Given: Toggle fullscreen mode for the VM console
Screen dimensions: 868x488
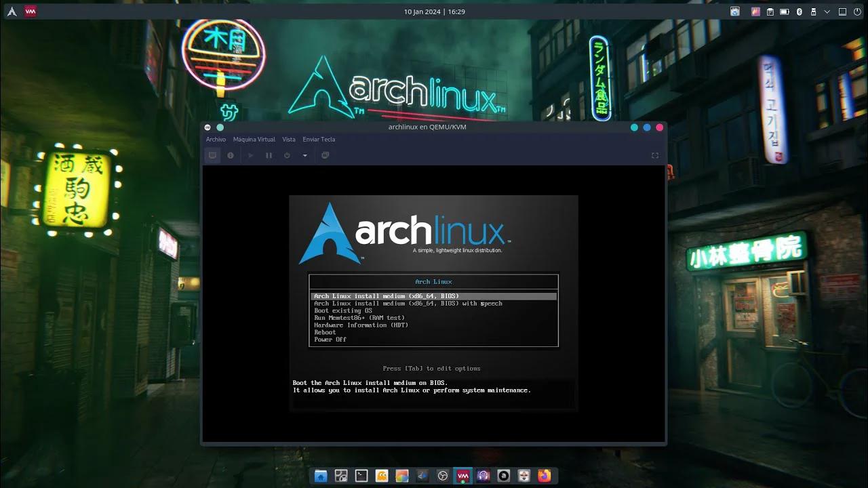Looking at the screenshot, I should tap(654, 155).
